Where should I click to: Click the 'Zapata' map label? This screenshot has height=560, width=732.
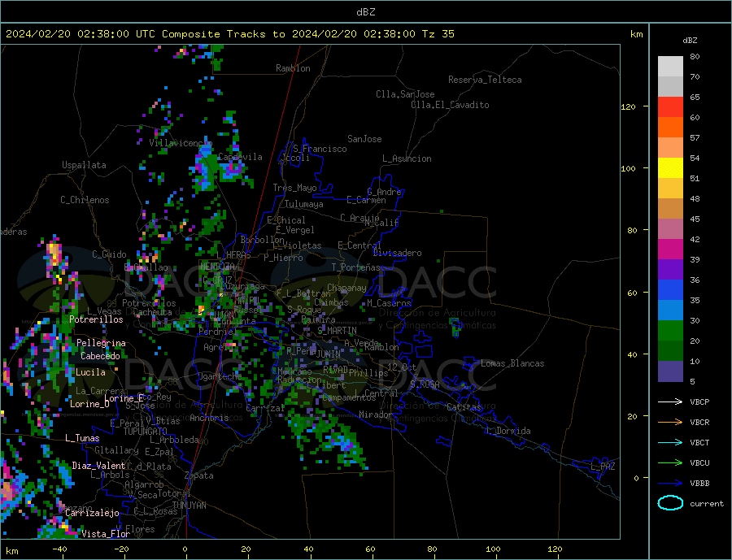[x=199, y=476]
